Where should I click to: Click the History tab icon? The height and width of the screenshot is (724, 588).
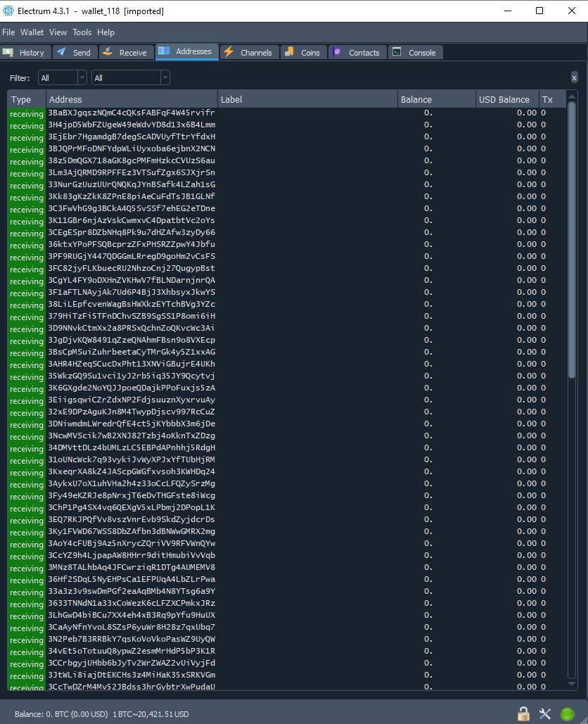11,51
